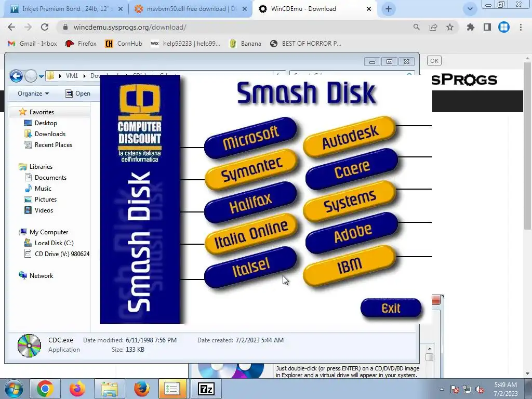Close the WinCDEmu - Download tab
Viewport: 532px width, 399px height.
pos(369,9)
